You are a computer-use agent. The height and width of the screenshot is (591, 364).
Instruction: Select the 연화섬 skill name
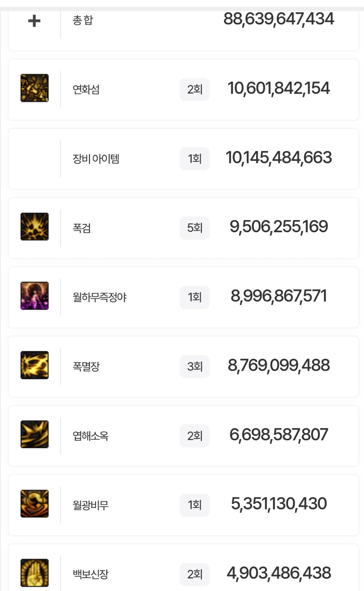click(86, 90)
